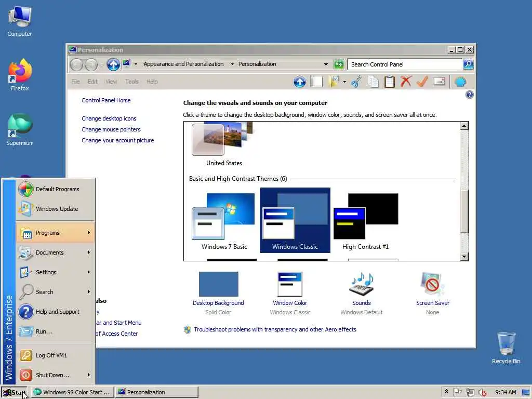The width and height of the screenshot is (532, 399).
Task: Click the Search Control Panel field
Action: 404,64
